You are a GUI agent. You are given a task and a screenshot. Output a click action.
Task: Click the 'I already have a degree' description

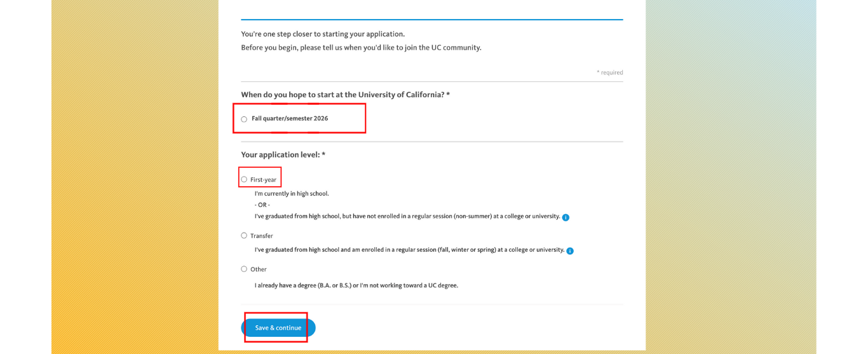356,285
